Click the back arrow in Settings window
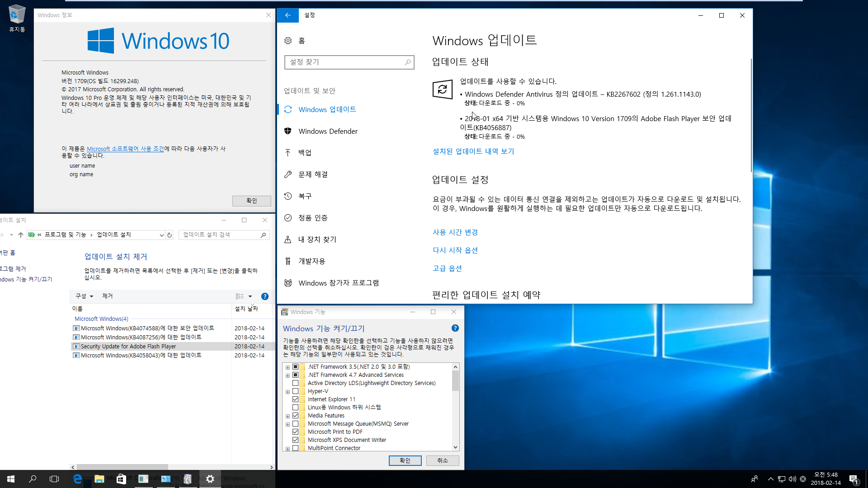The image size is (868, 488). (288, 15)
